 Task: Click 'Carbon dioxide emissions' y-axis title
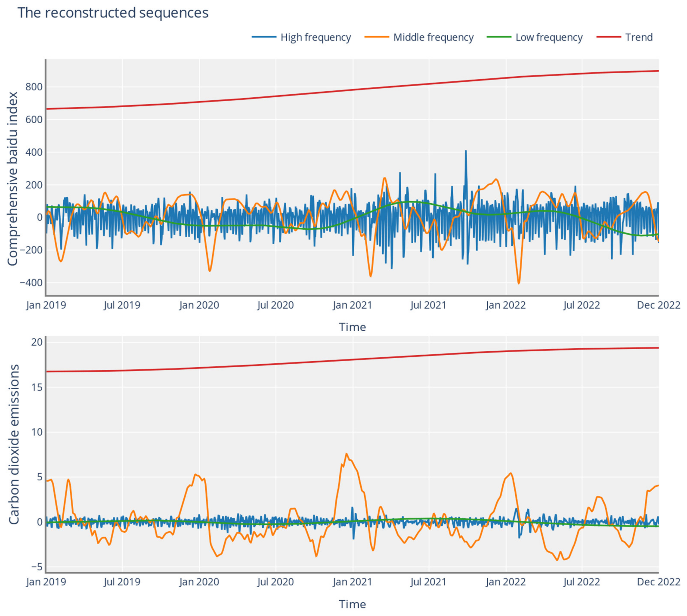coord(14,444)
